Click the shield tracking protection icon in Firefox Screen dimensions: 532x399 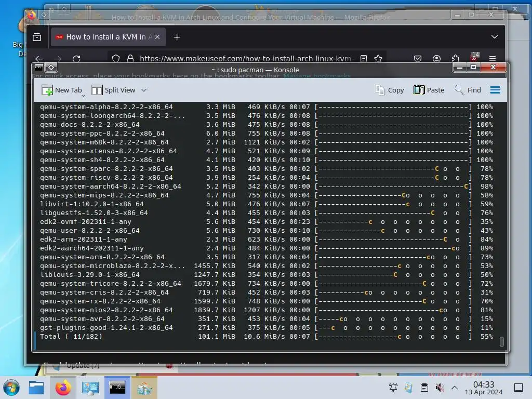point(116,58)
